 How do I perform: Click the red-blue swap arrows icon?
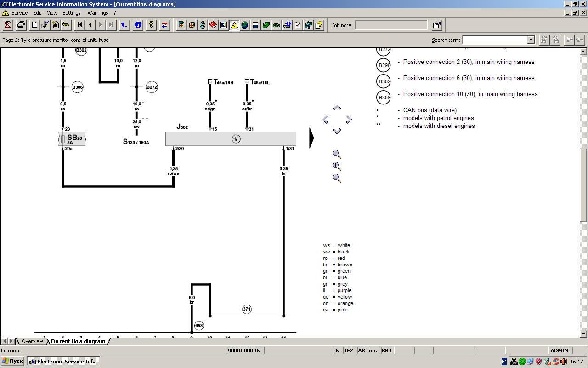pos(164,25)
